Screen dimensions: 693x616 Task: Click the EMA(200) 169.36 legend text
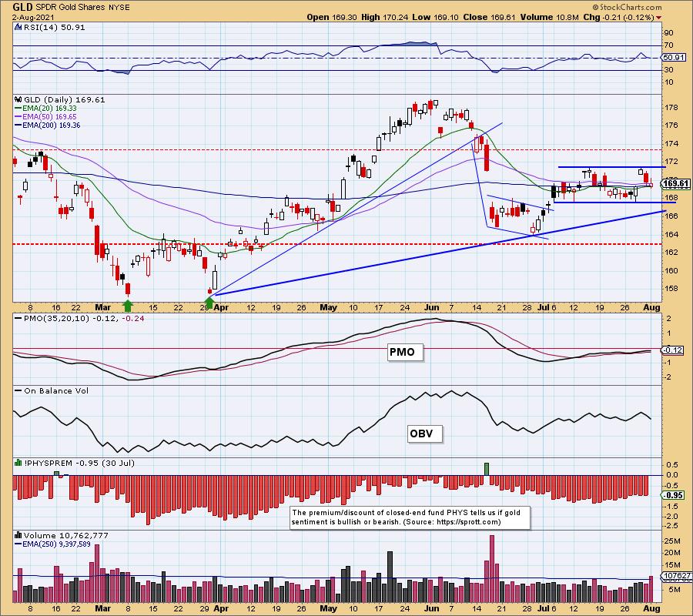[52, 125]
